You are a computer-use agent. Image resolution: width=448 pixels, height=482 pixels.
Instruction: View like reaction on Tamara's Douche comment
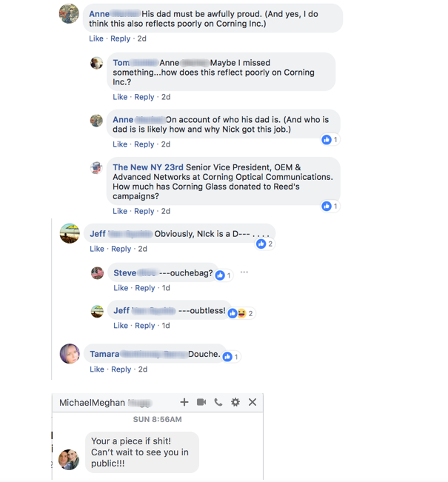231,357
